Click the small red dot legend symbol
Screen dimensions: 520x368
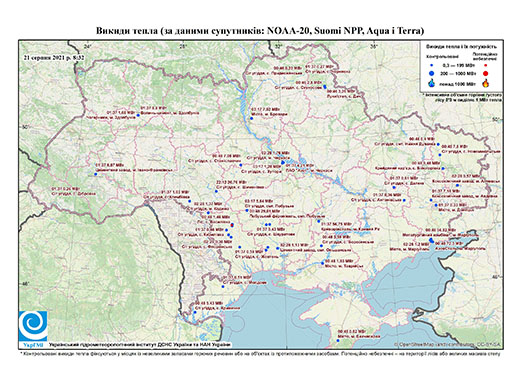486,66
